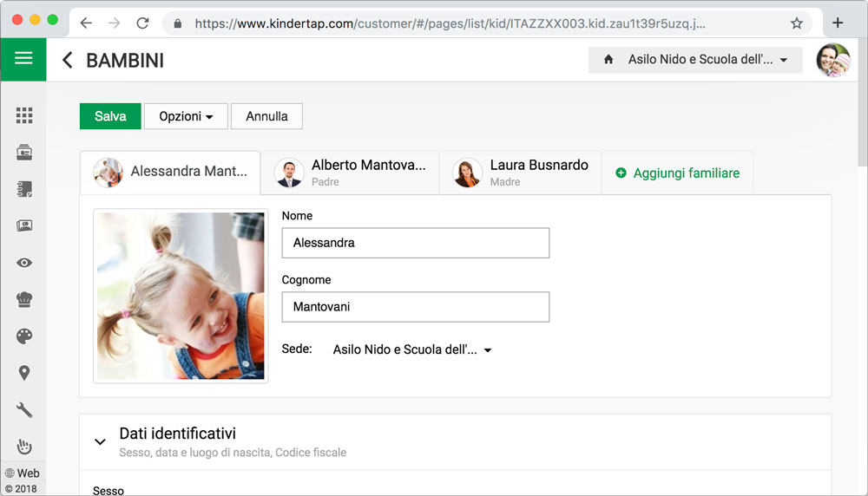Open the school selector in header
The width and height of the screenshot is (868, 496).
[x=695, y=60]
